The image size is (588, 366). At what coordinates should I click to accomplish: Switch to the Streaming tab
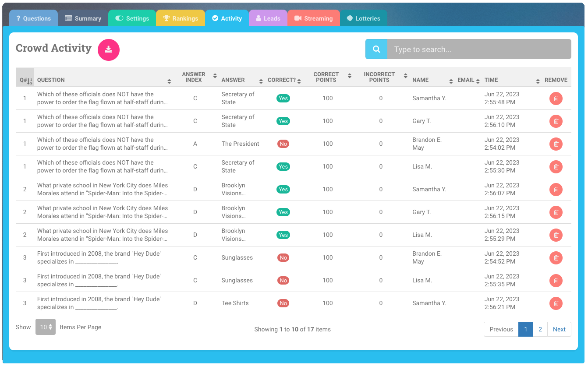[x=314, y=18]
